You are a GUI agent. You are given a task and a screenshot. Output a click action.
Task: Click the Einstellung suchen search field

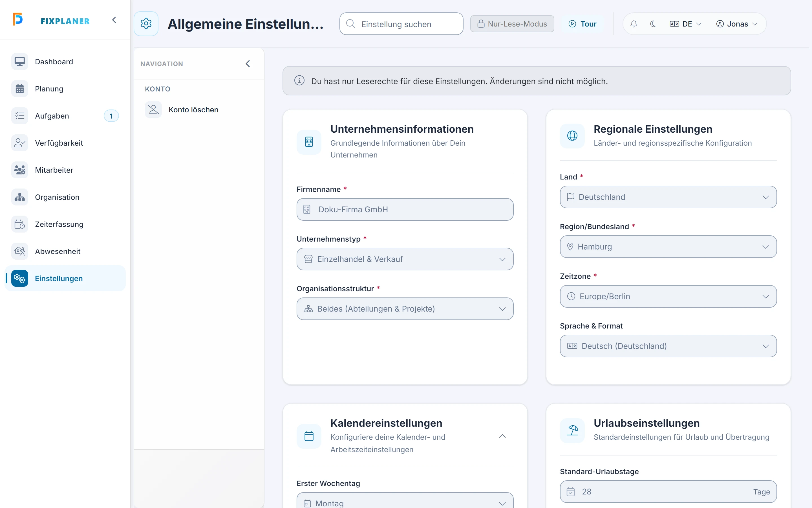(x=401, y=24)
